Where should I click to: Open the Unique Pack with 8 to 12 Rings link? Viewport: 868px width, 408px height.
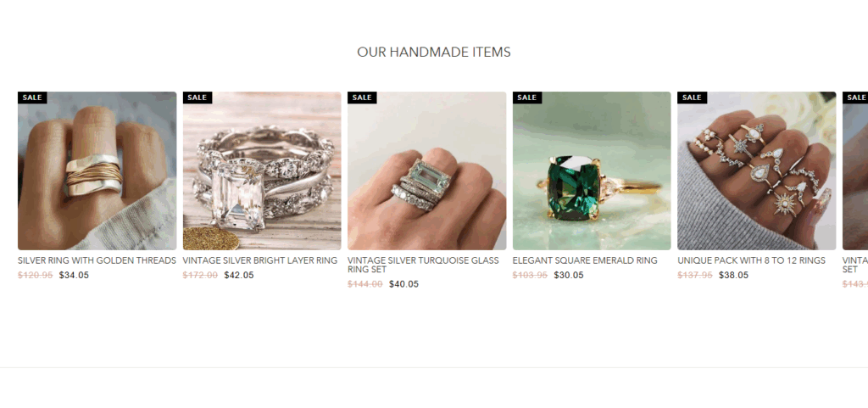coord(751,260)
